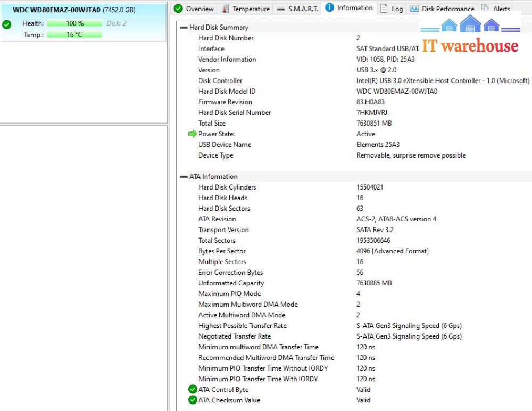Click the green health status checkmark for WDC disk
The image size is (532, 411).
click(x=6, y=24)
